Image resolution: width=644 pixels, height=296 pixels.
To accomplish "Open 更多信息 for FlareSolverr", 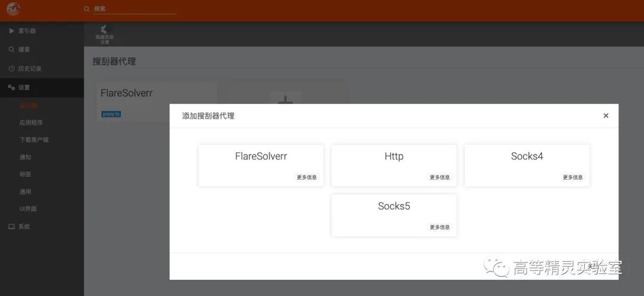I will [307, 178].
